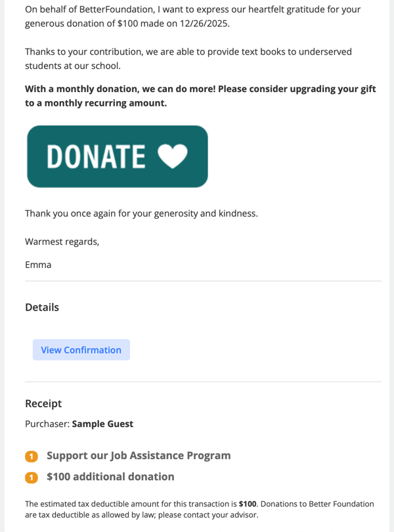Click the teal DONATE button

point(117,156)
